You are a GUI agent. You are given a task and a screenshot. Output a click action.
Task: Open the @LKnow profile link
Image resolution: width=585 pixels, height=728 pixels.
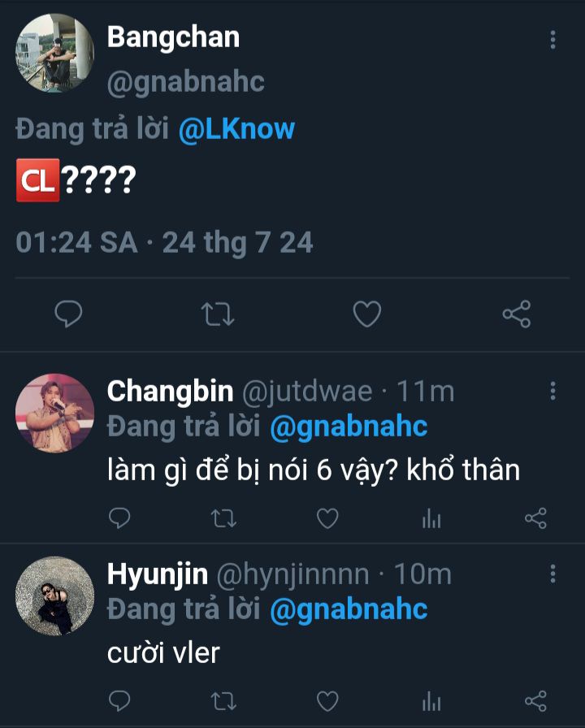(236, 129)
